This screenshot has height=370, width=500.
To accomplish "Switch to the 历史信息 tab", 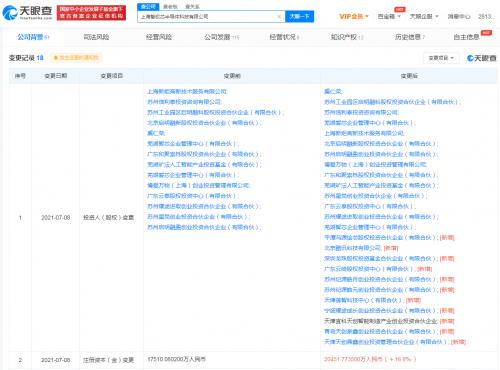I will [410, 37].
